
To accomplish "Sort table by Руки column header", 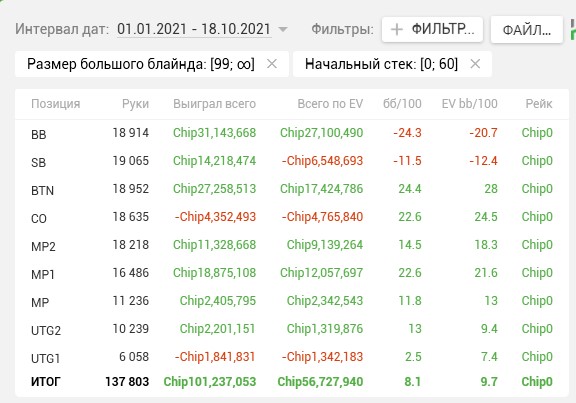I will 135,104.
